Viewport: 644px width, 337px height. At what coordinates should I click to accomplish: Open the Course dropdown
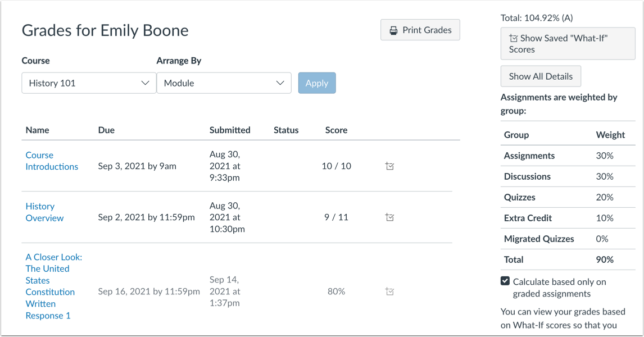[x=88, y=83]
